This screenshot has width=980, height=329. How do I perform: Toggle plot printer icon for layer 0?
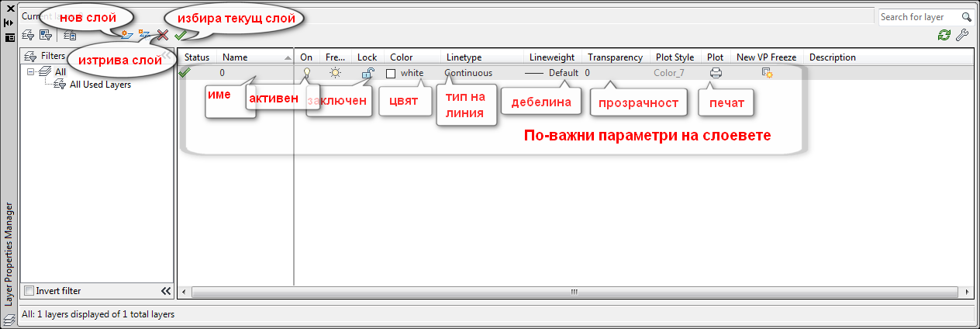click(716, 72)
